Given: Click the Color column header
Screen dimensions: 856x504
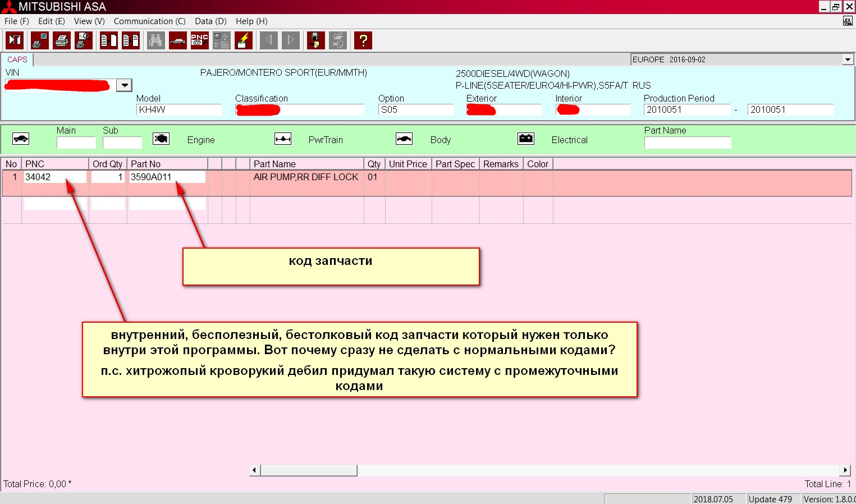Looking at the screenshot, I should (x=538, y=164).
